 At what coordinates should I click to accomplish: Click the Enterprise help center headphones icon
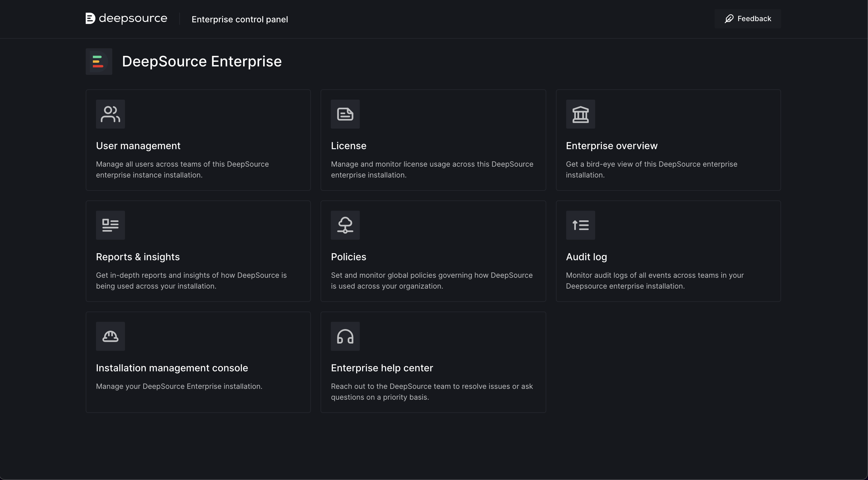point(345,336)
